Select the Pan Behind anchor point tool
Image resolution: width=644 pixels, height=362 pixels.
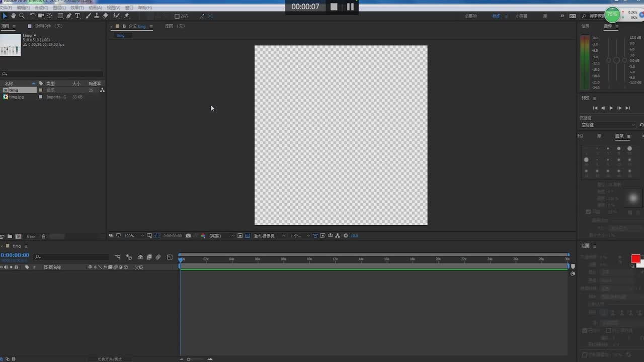[x=49, y=16]
